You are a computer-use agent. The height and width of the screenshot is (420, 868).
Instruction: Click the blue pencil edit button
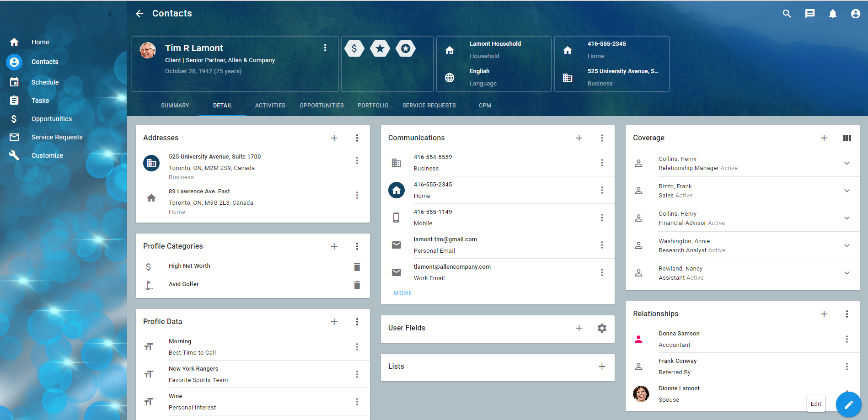pos(848,404)
